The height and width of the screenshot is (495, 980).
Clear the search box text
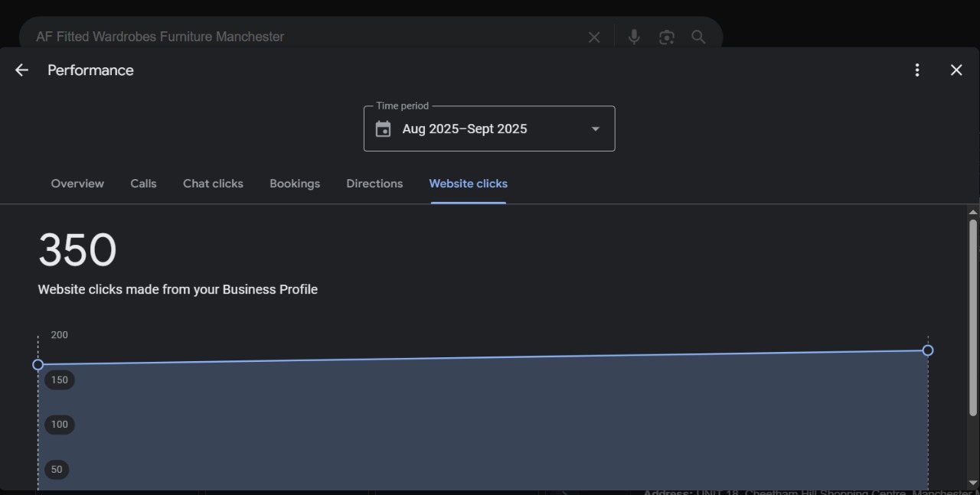594,37
